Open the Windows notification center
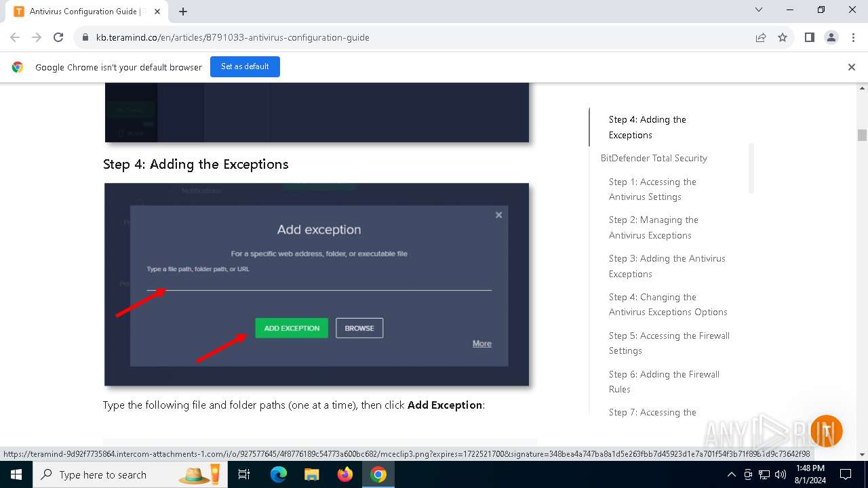 pos(846,474)
